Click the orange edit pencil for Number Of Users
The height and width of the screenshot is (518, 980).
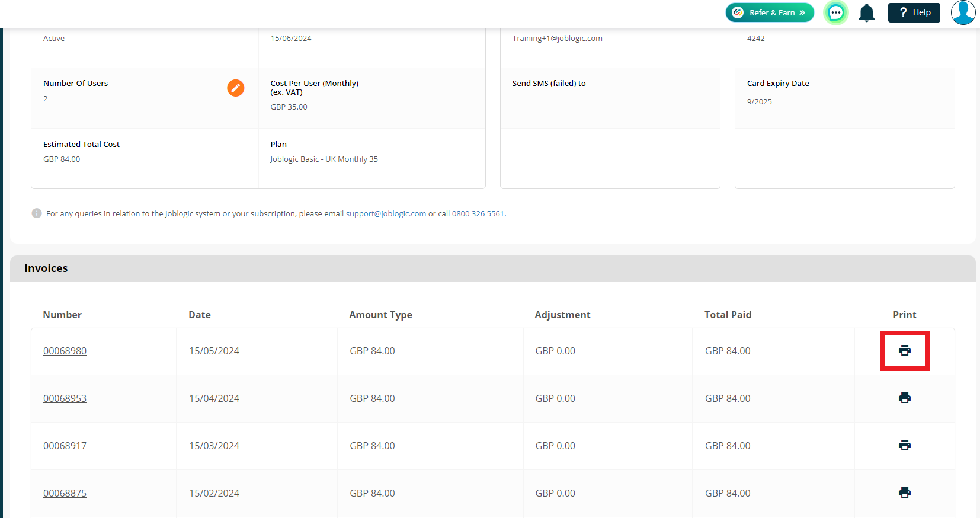coord(236,88)
